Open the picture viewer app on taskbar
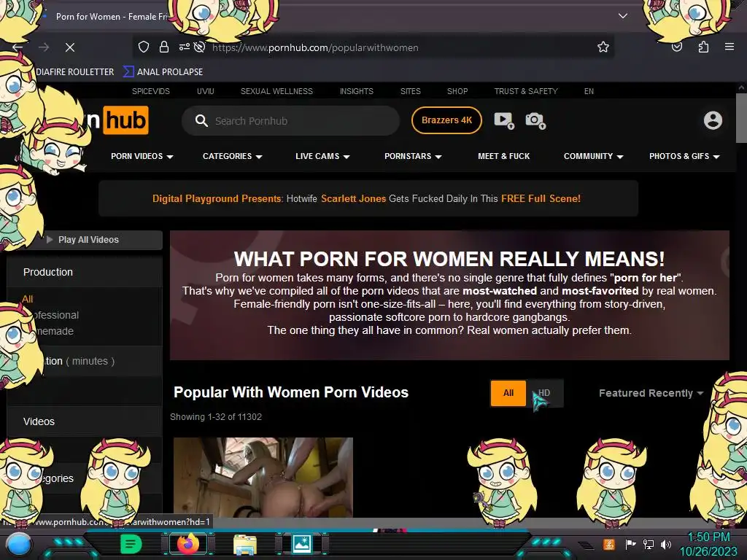This screenshot has height=560, width=747. pos(302,544)
